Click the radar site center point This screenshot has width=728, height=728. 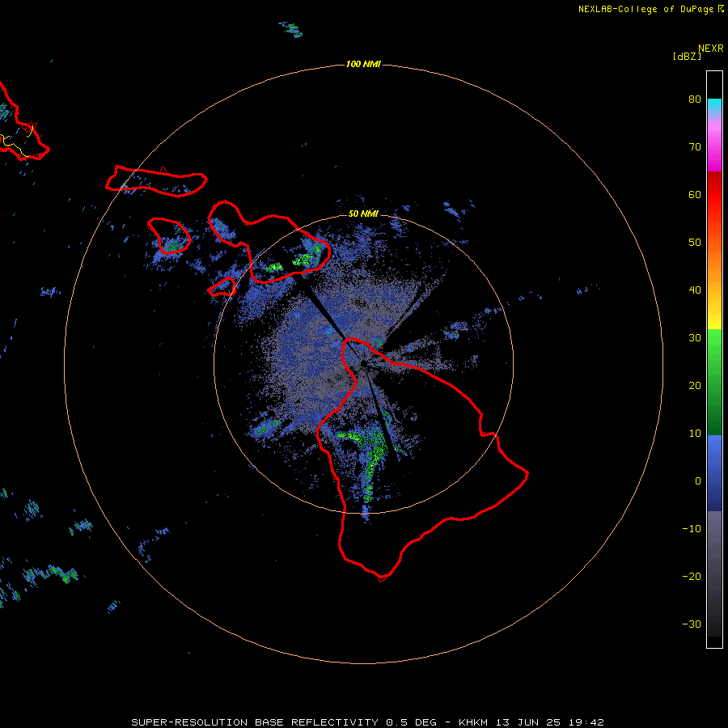pos(363,364)
